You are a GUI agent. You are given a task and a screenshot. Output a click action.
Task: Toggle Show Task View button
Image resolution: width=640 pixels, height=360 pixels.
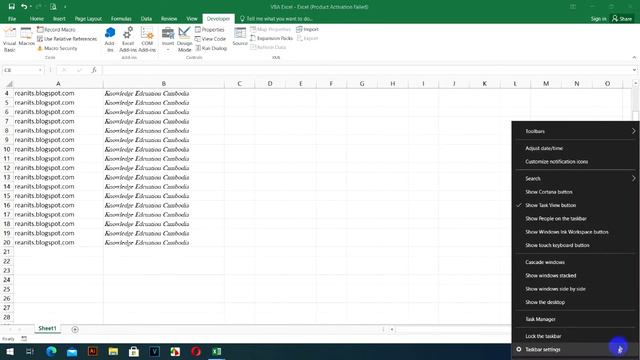(576, 205)
